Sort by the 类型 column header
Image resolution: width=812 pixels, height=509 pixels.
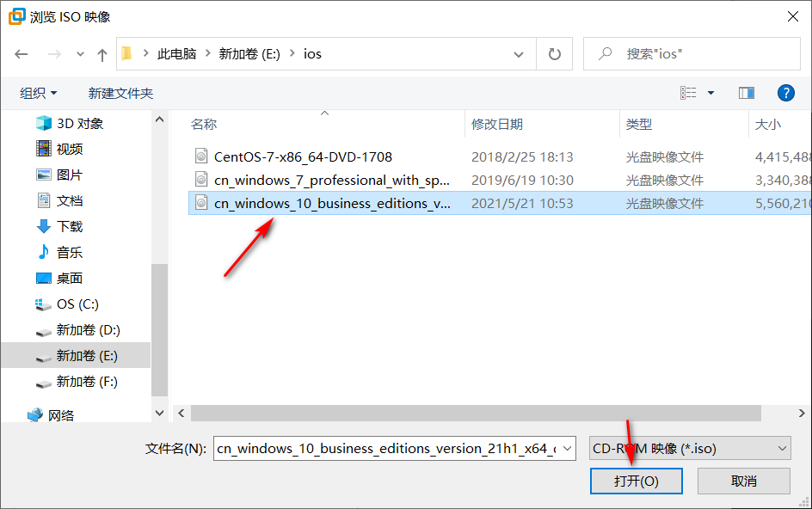point(639,125)
